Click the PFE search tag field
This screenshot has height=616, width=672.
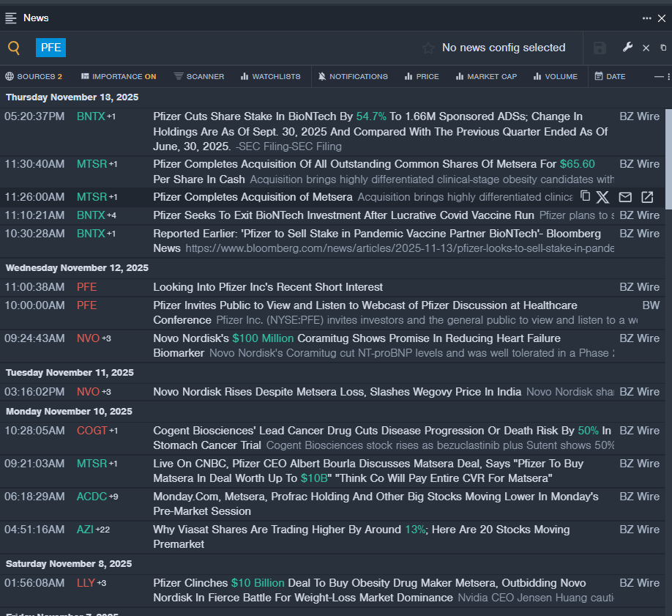pyautogui.click(x=51, y=48)
